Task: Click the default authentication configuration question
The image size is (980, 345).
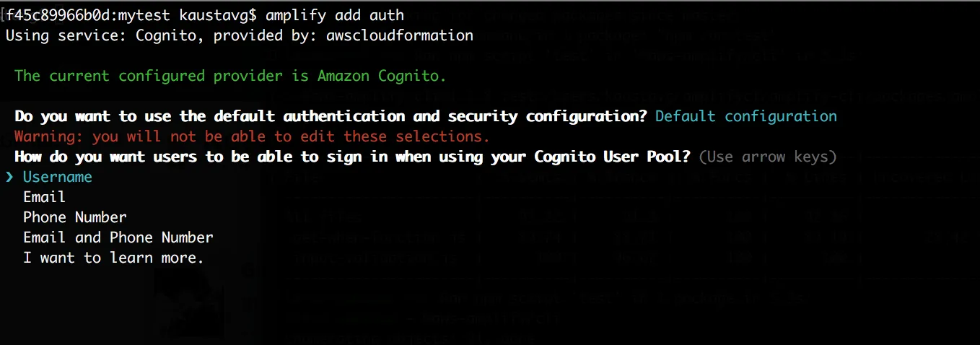Action: pos(331,116)
